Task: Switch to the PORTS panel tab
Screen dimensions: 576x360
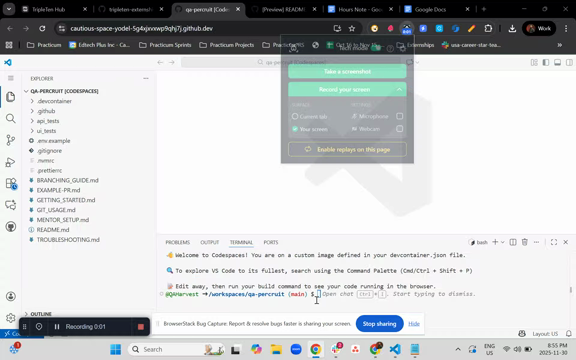Action: coord(271,242)
